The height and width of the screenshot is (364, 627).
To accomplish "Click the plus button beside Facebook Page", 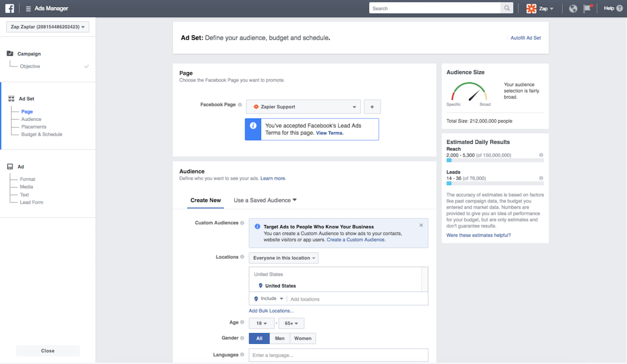I will pos(372,107).
